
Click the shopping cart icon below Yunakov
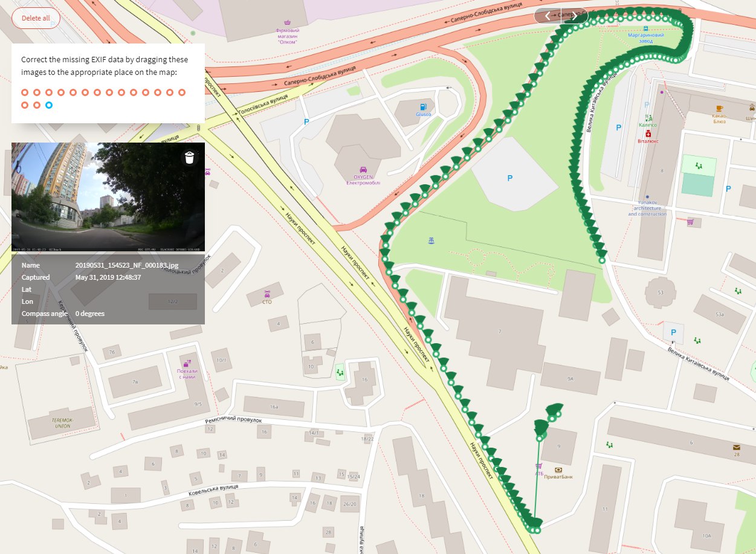click(690, 222)
